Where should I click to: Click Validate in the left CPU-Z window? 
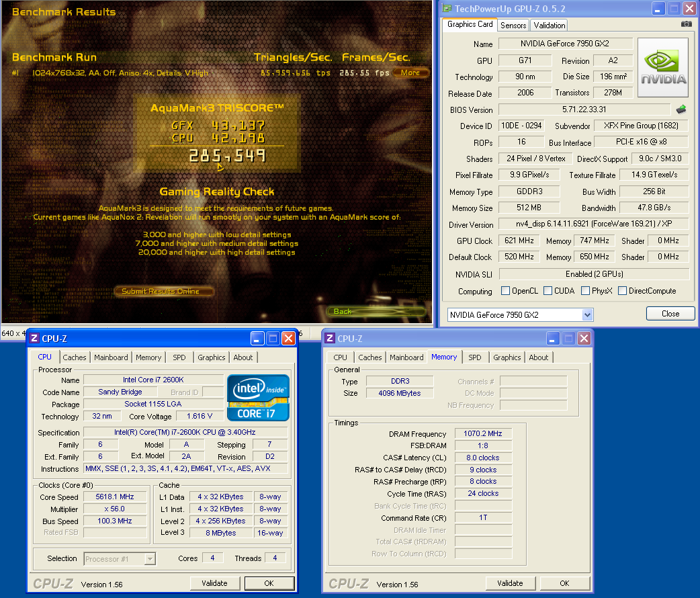[214, 583]
